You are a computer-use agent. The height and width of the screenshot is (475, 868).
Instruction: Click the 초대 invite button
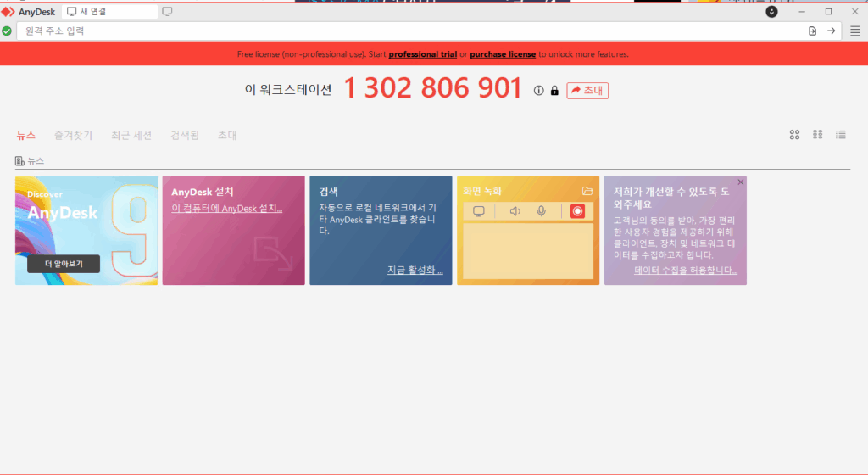click(587, 91)
